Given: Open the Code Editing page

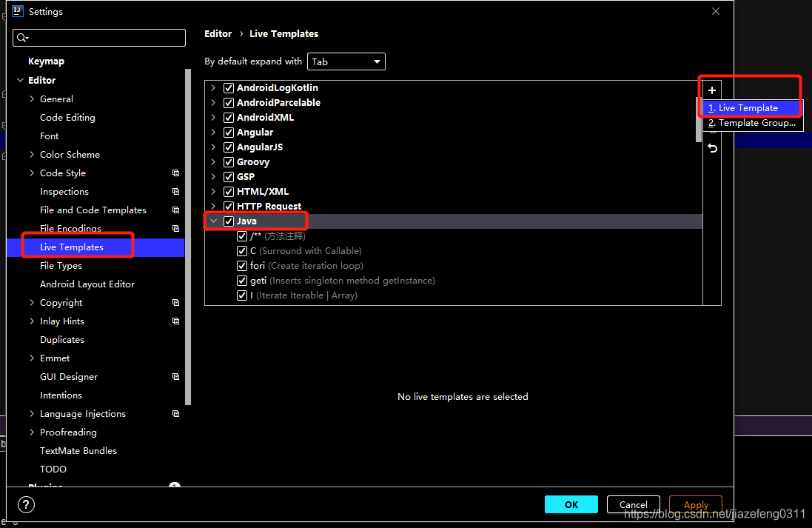Looking at the screenshot, I should 67,118.
